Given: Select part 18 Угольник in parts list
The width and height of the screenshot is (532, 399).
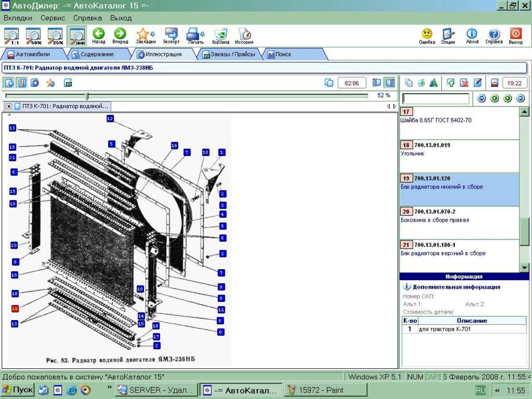Looking at the screenshot, I should point(459,156).
